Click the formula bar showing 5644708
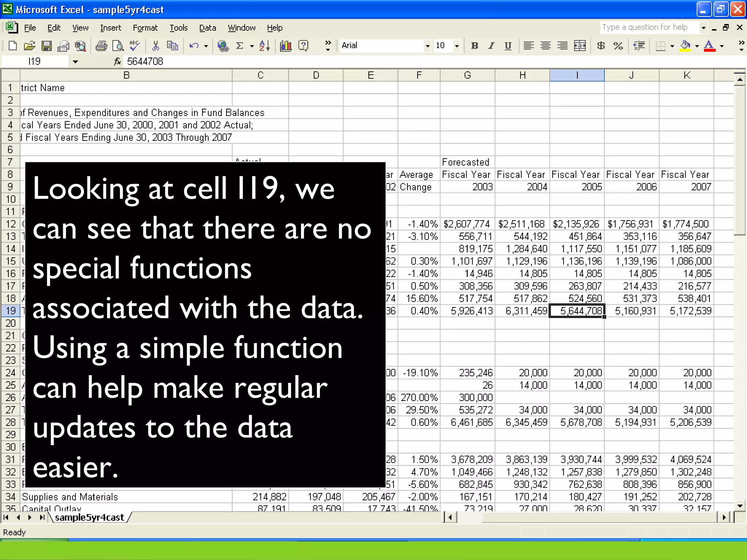The image size is (747, 560). tap(434, 61)
